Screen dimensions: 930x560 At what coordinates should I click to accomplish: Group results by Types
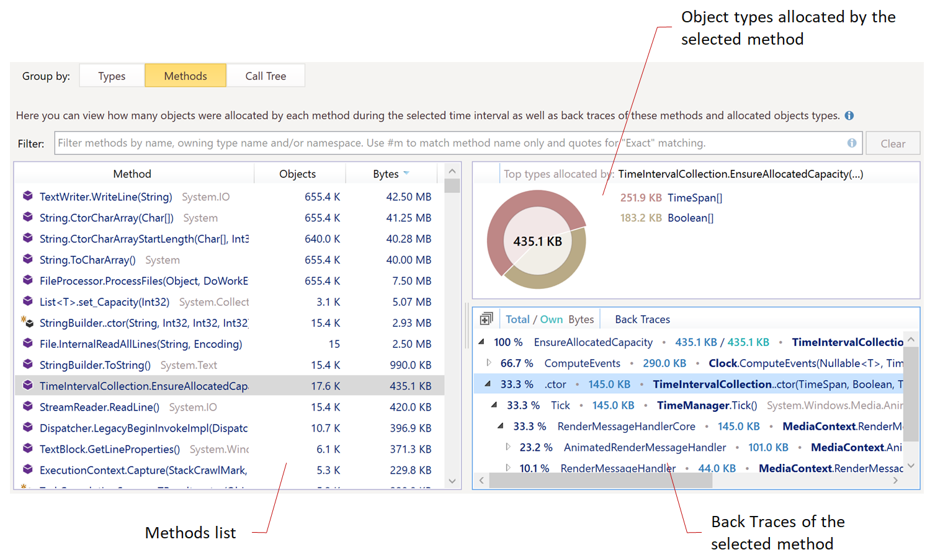tap(112, 76)
